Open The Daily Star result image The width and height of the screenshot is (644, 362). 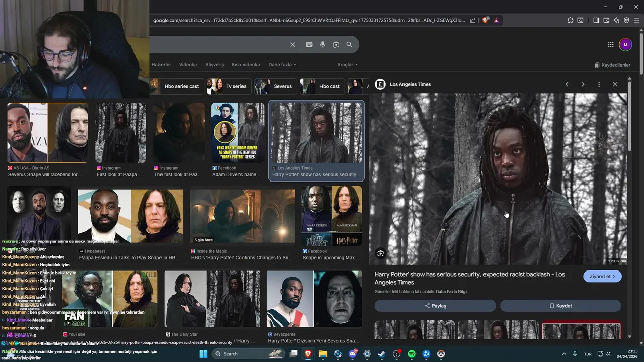[212, 299]
